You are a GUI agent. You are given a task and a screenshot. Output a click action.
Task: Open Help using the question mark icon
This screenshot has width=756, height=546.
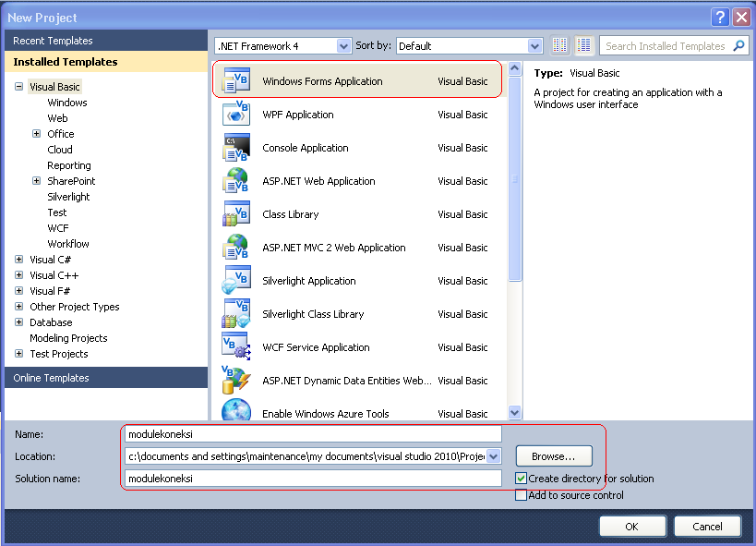(x=719, y=17)
